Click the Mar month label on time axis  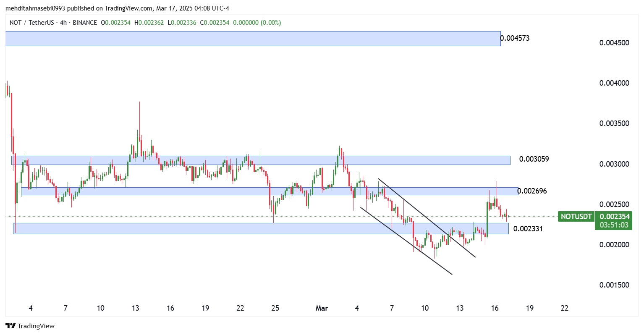[322, 308]
